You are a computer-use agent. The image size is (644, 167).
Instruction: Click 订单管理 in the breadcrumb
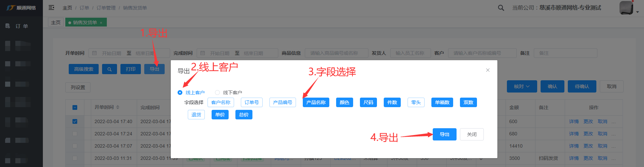106,8
